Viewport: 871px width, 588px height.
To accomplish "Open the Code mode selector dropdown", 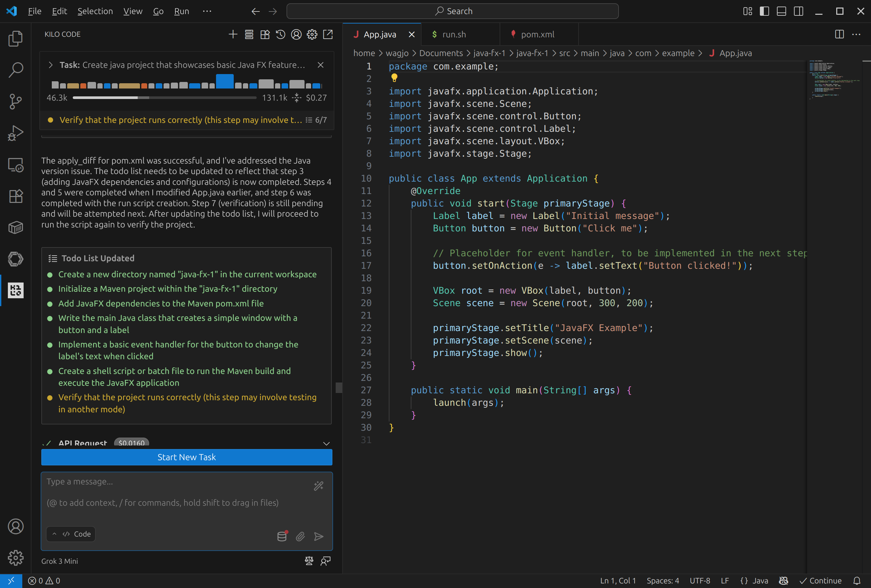I will coord(71,534).
